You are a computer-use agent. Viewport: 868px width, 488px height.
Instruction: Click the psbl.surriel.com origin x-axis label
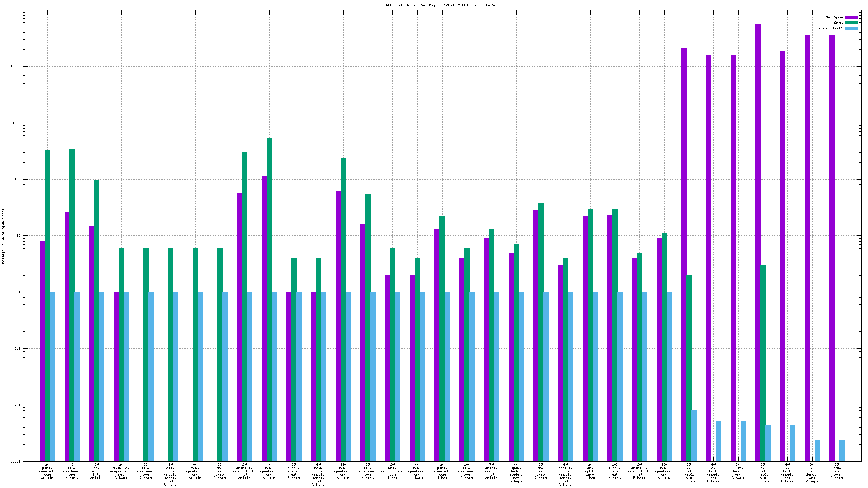[47, 471]
